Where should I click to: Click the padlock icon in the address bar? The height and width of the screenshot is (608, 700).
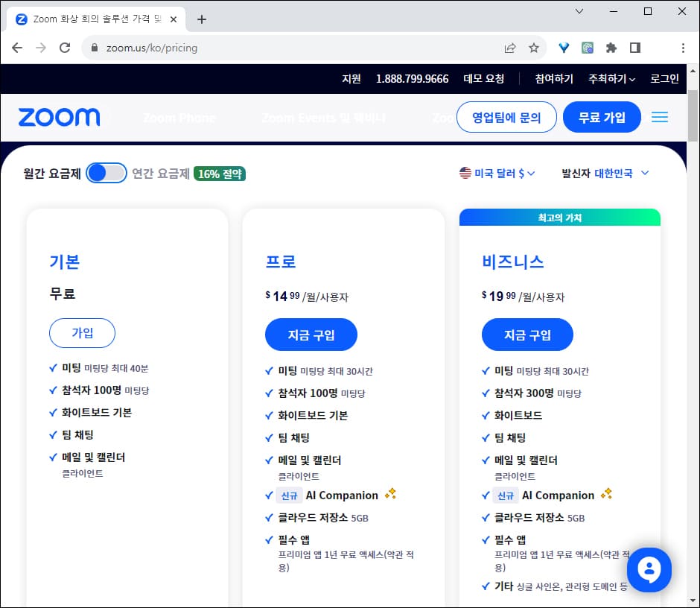94,47
